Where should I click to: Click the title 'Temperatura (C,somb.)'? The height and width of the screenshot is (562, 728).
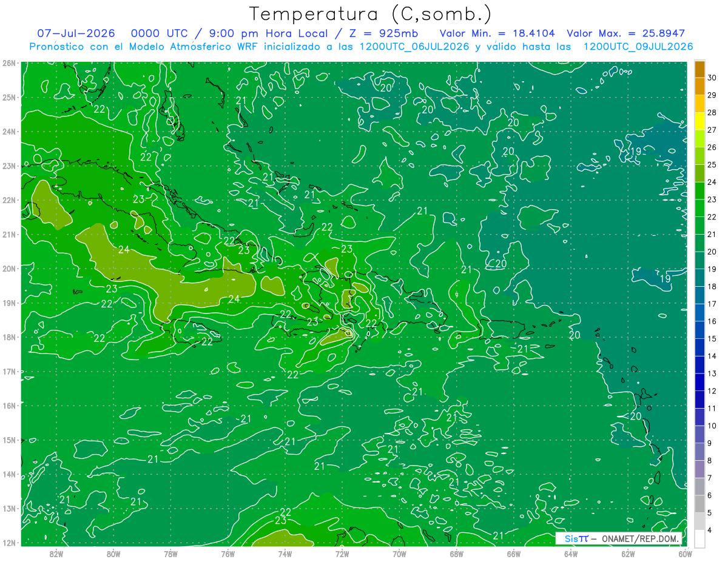[x=371, y=15]
